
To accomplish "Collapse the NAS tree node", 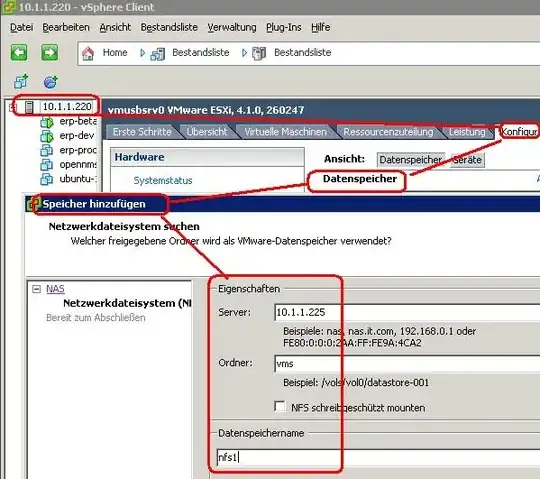I will pyautogui.click(x=36, y=289).
